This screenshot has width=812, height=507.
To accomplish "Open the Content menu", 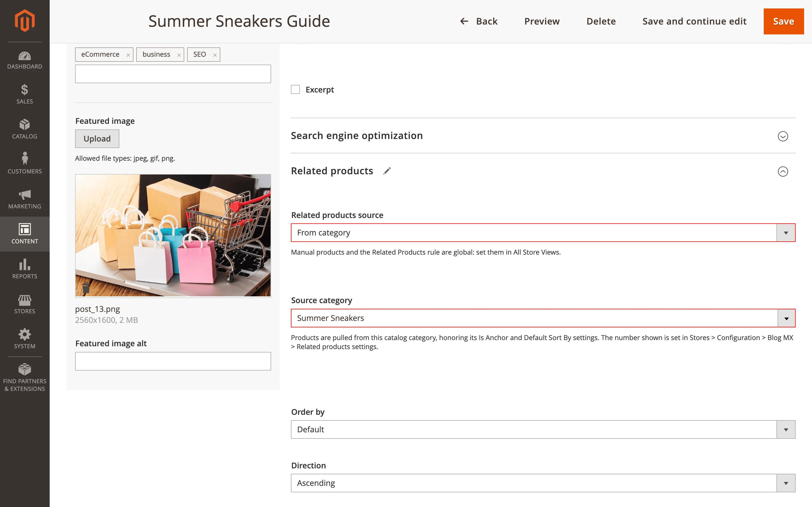I will pos(25,234).
